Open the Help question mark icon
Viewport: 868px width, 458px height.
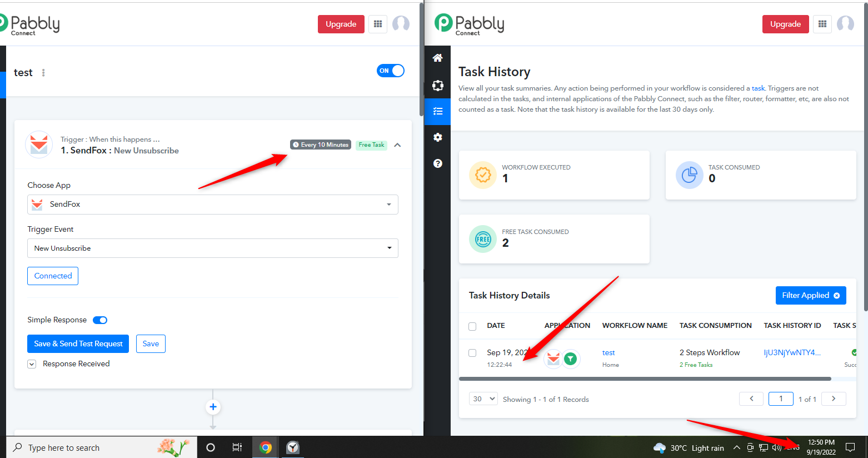pos(438,163)
